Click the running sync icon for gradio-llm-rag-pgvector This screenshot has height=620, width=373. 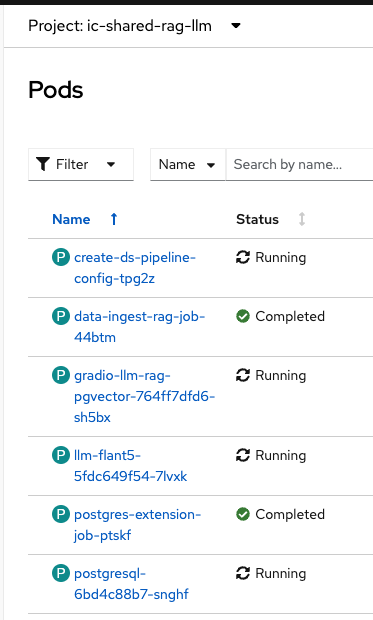pyautogui.click(x=243, y=375)
